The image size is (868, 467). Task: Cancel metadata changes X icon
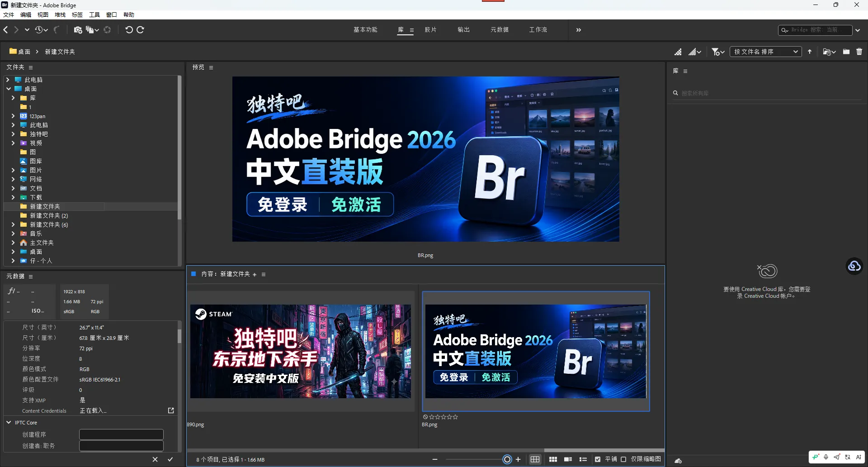pyautogui.click(x=155, y=459)
